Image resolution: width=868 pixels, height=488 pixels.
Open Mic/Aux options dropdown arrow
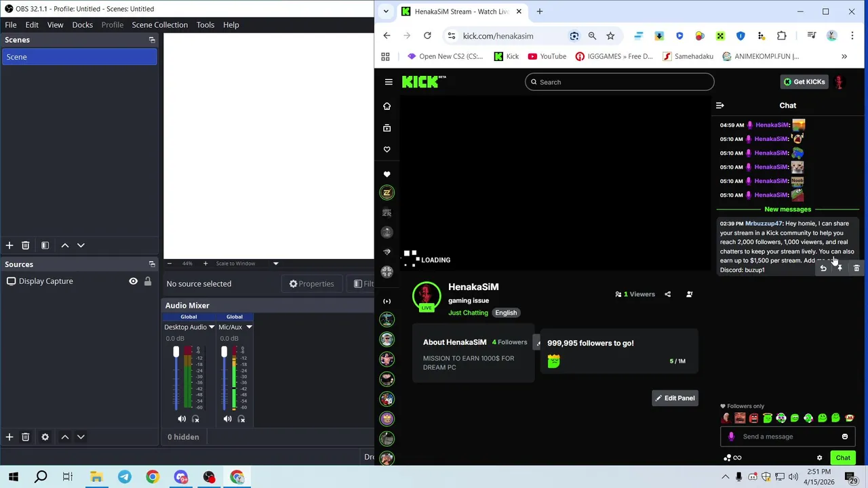[249, 327]
